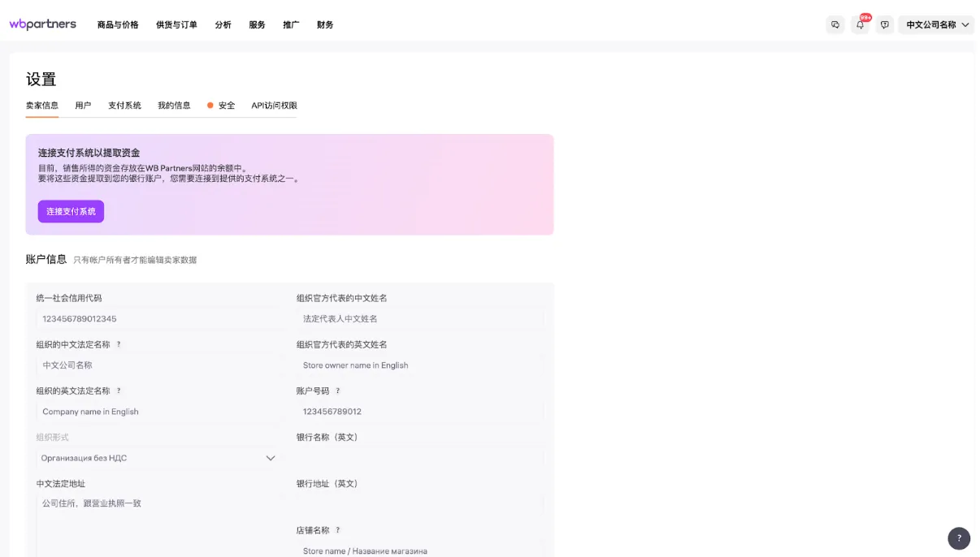Image resolution: width=980 pixels, height=557 pixels.
Task: Focus the 店铺名称 Store name input
Action: 420,551
